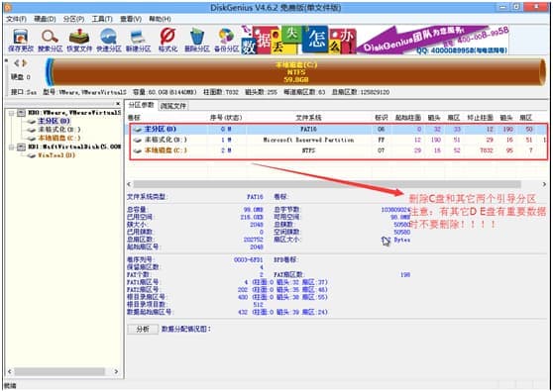This screenshot has width=553, height=392.
Task: Click the Quick Partition (快速分区) toolbar icon
Action: point(109,37)
